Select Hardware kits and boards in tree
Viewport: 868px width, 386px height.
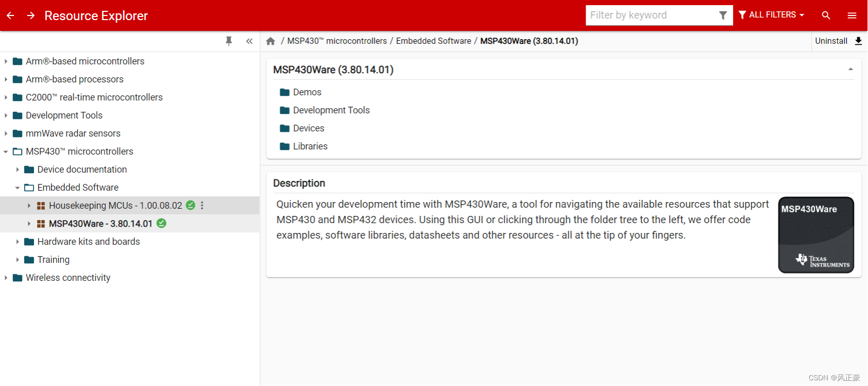click(89, 242)
